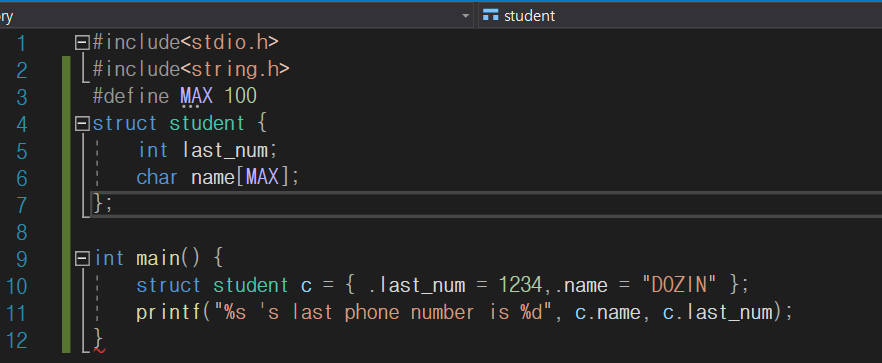Image resolution: width=882 pixels, height=363 pixels.
Task: Click line number 10 in the gutter
Action: point(17,286)
